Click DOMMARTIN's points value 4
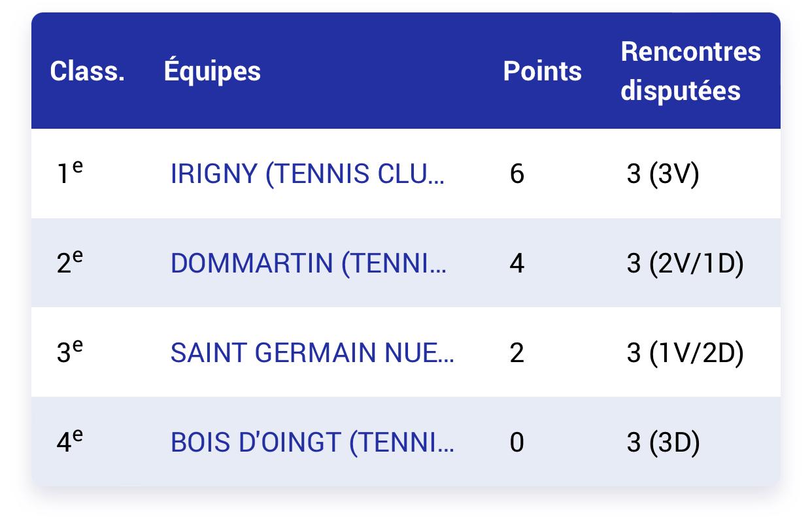Viewport: 812px width, 517px height. coord(516,264)
